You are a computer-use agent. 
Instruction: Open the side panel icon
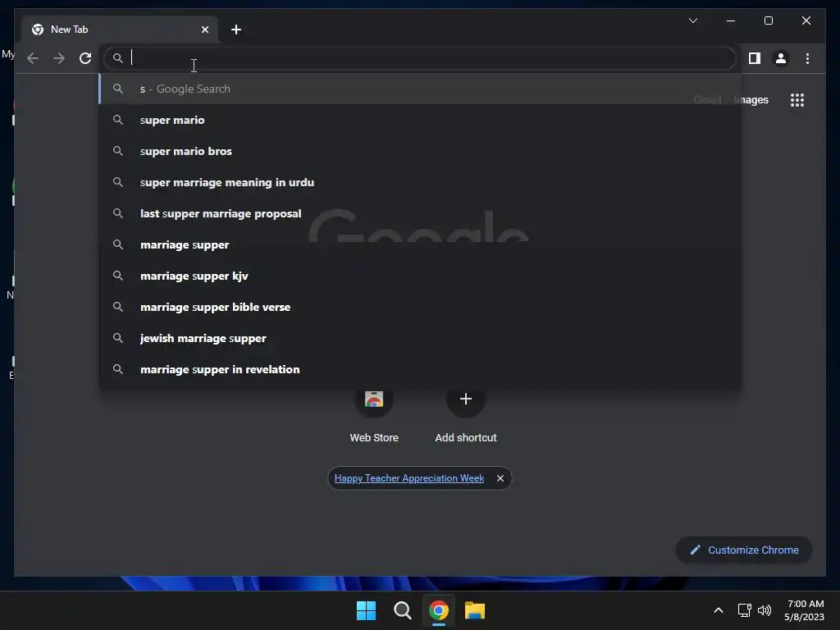tap(755, 58)
